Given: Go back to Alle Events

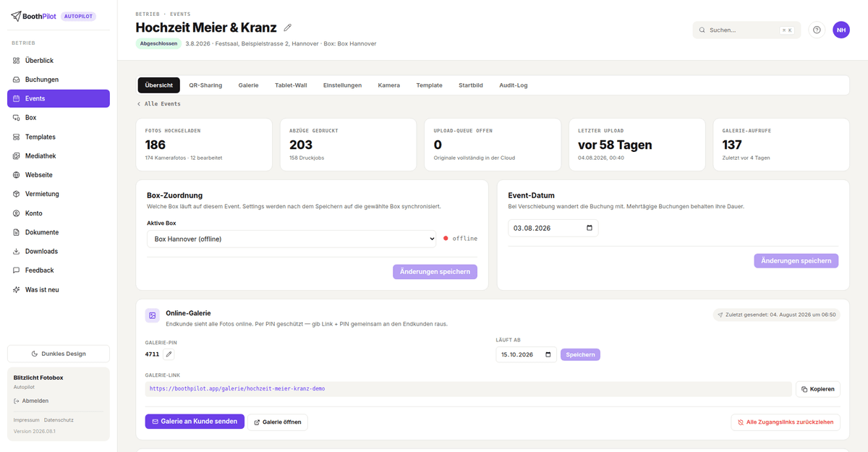Looking at the screenshot, I should coord(159,104).
